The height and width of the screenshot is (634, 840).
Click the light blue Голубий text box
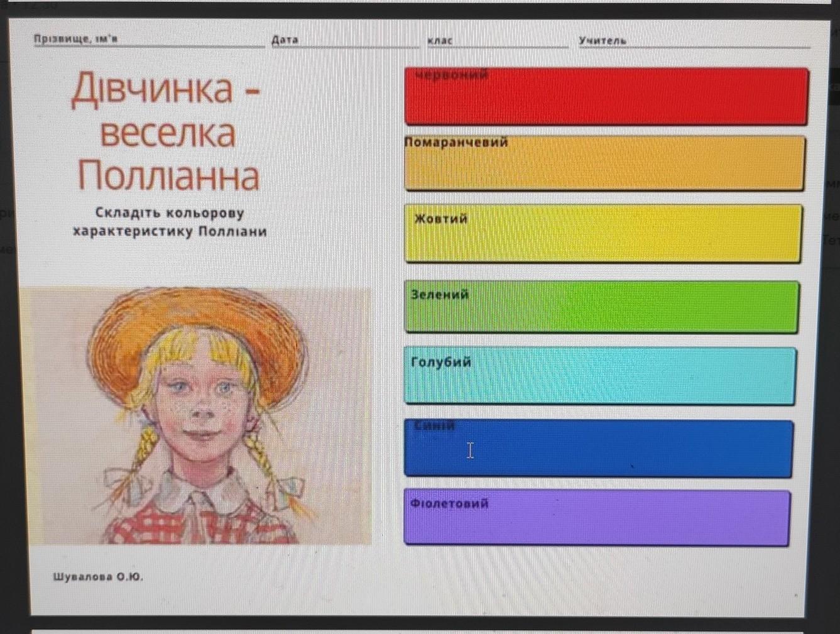[600, 375]
